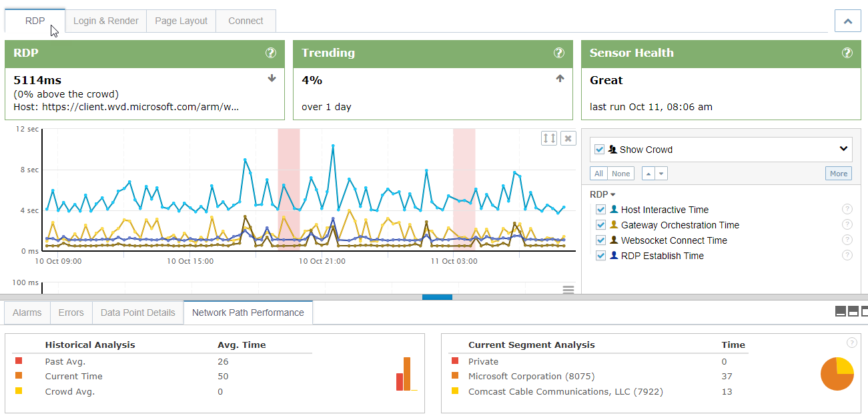Uncheck Websocket Connect Time metric
The width and height of the screenshot is (868, 414).
pos(600,240)
